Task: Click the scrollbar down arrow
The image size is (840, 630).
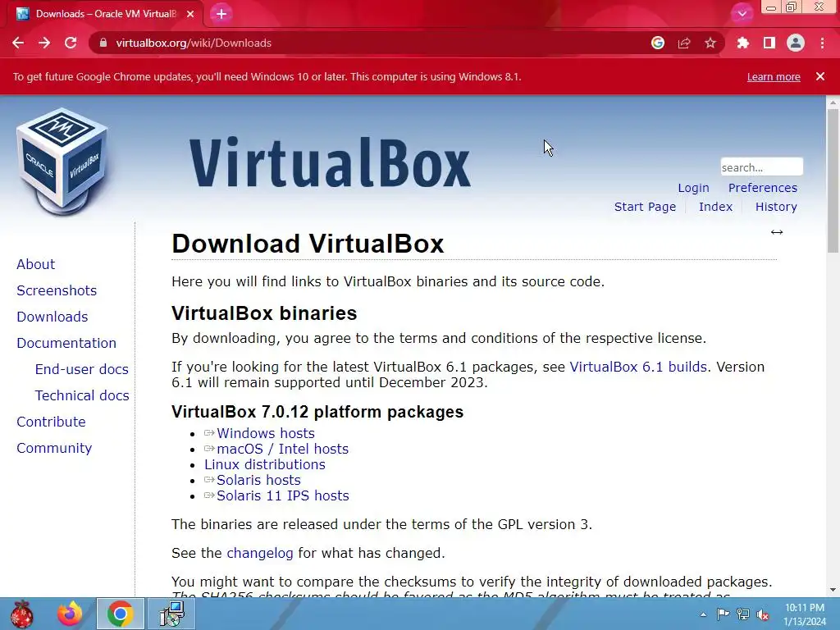Action: [833, 590]
